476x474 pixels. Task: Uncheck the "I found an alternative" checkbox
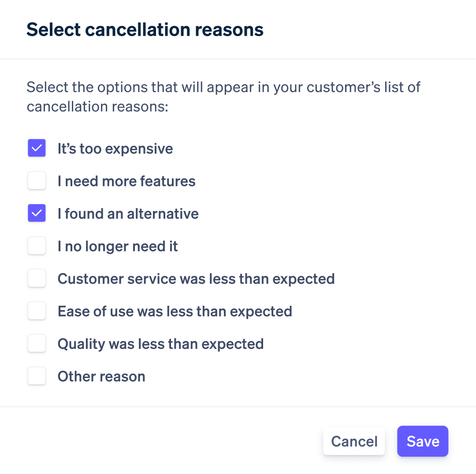tap(37, 214)
